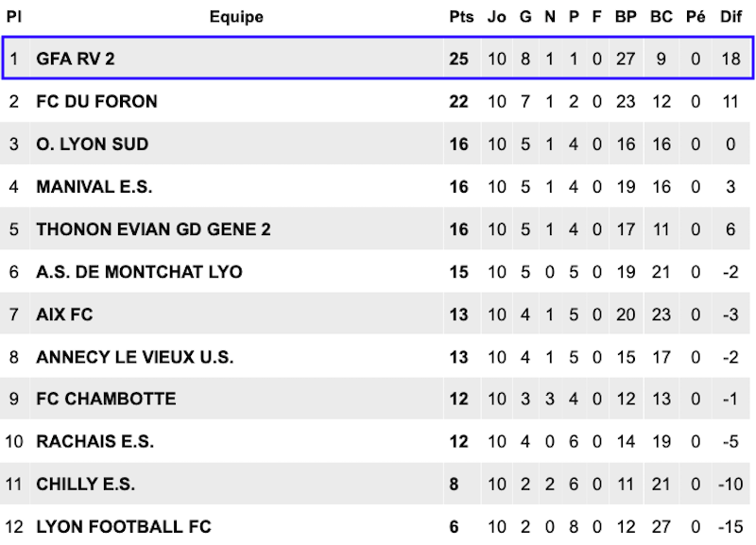Viewport: 756px width, 545px height.
Task: Open THONON EVIAN GD GENE 2 entry
Action: point(153,230)
